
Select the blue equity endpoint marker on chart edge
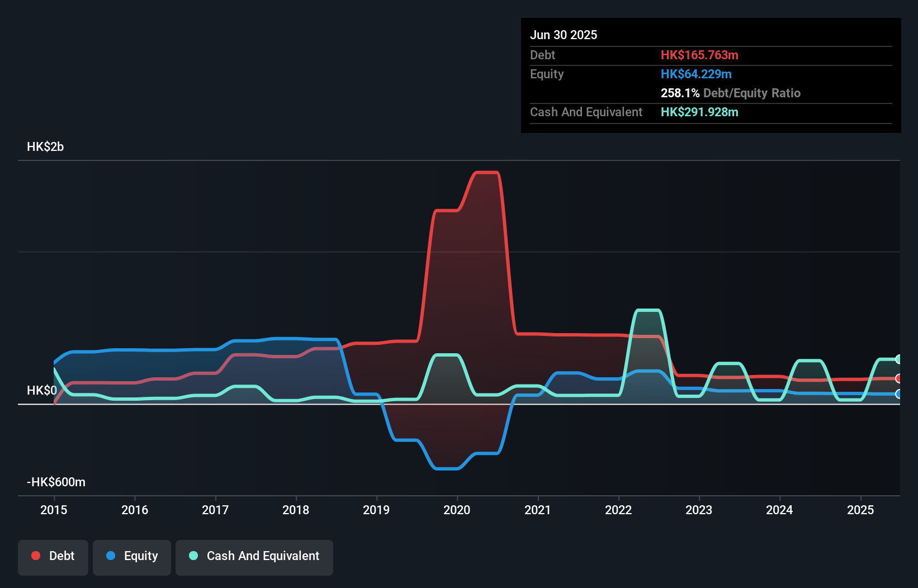tap(898, 394)
